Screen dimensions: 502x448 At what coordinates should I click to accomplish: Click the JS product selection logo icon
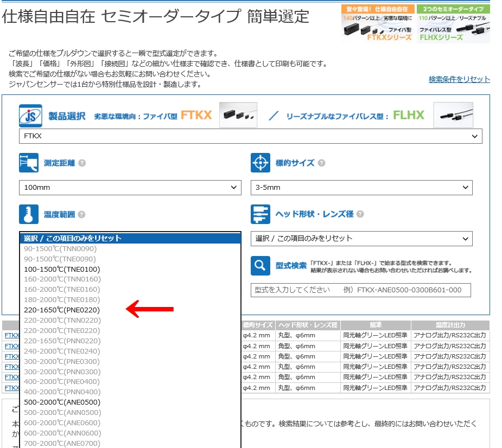tap(30, 116)
